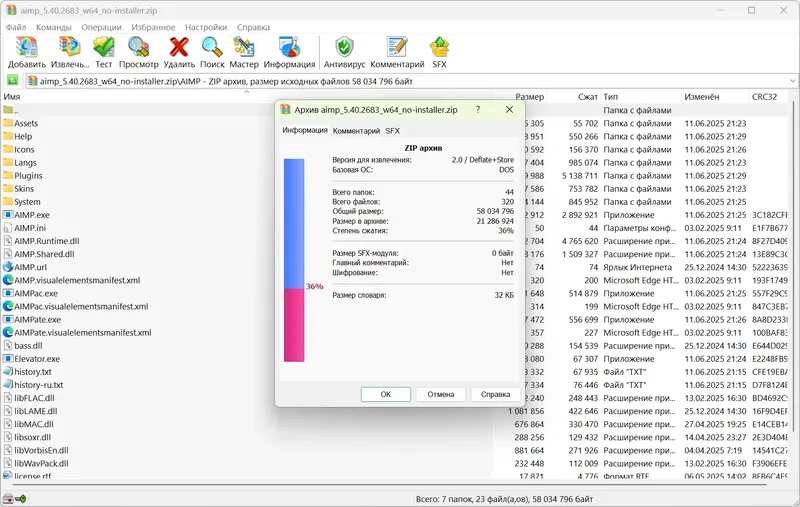Switch to the SFX tab in dialog
This screenshot has width=800, height=507.
coord(392,131)
